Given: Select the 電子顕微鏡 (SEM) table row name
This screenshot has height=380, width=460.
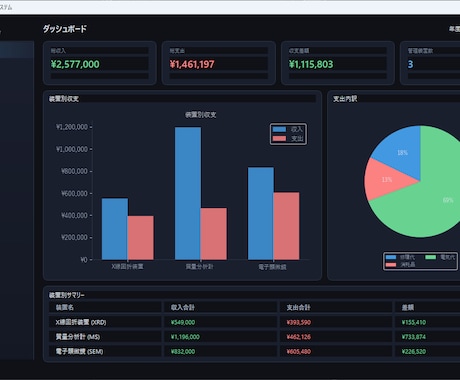Looking at the screenshot, I should (80, 352).
